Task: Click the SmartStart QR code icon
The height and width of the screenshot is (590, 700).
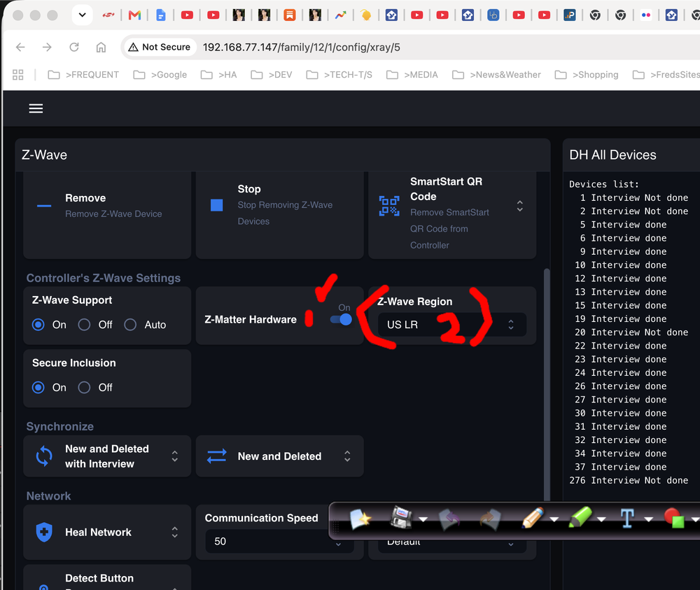Action: pyautogui.click(x=388, y=206)
